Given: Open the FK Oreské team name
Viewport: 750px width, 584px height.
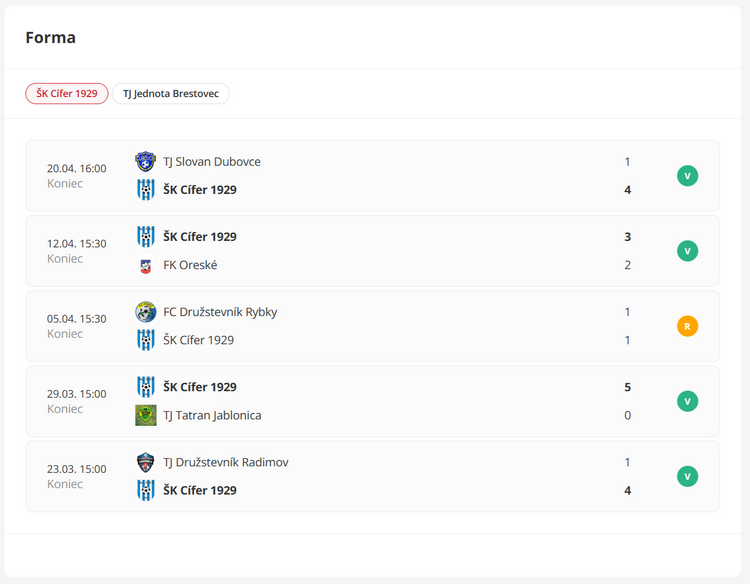Looking at the screenshot, I should [x=190, y=265].
